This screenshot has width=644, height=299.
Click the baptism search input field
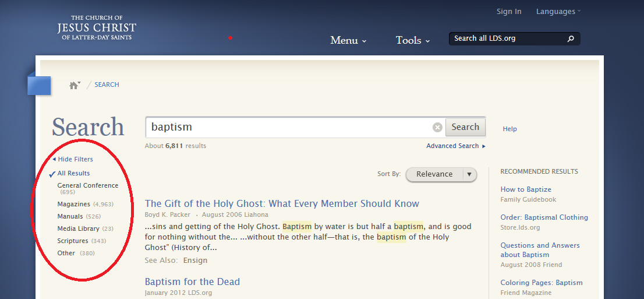[289, 127]
